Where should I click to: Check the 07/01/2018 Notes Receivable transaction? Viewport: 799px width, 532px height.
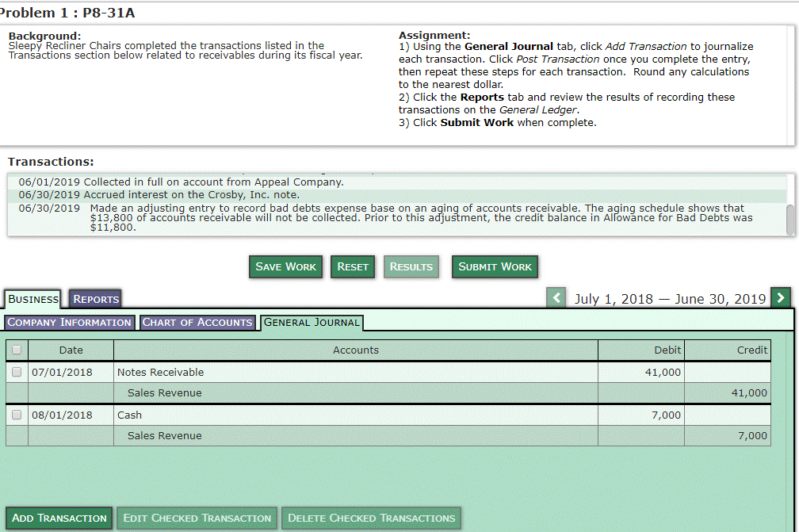tap(16, 371)
